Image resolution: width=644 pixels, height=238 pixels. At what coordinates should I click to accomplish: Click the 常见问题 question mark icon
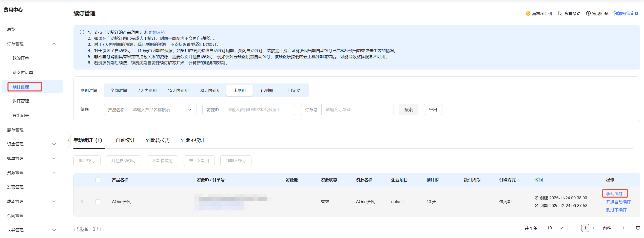click(x=588, y=13)
